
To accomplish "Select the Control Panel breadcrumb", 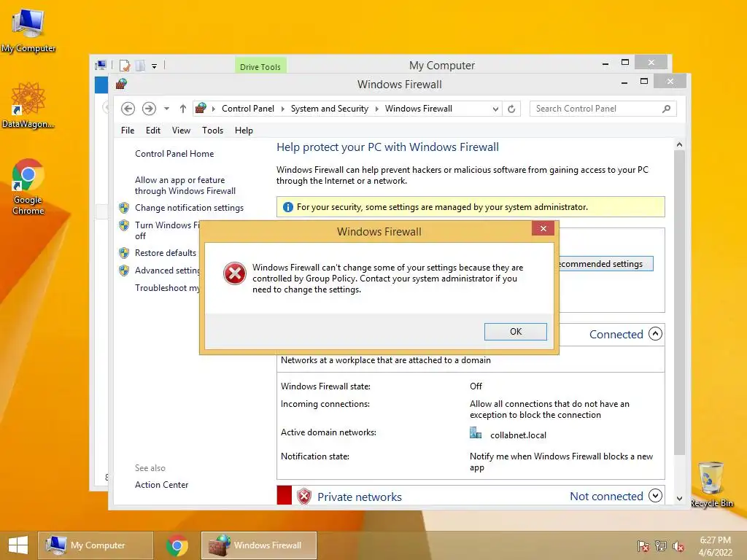I will pyautogui.click(x=248, y=109).
